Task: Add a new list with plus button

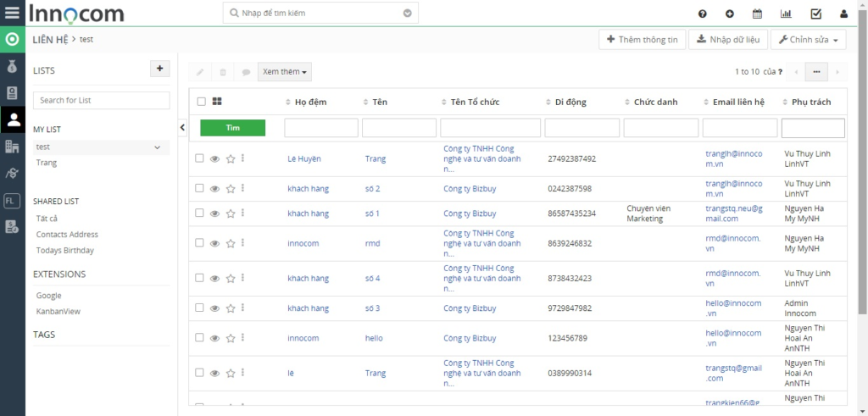Action: point(159,69)
